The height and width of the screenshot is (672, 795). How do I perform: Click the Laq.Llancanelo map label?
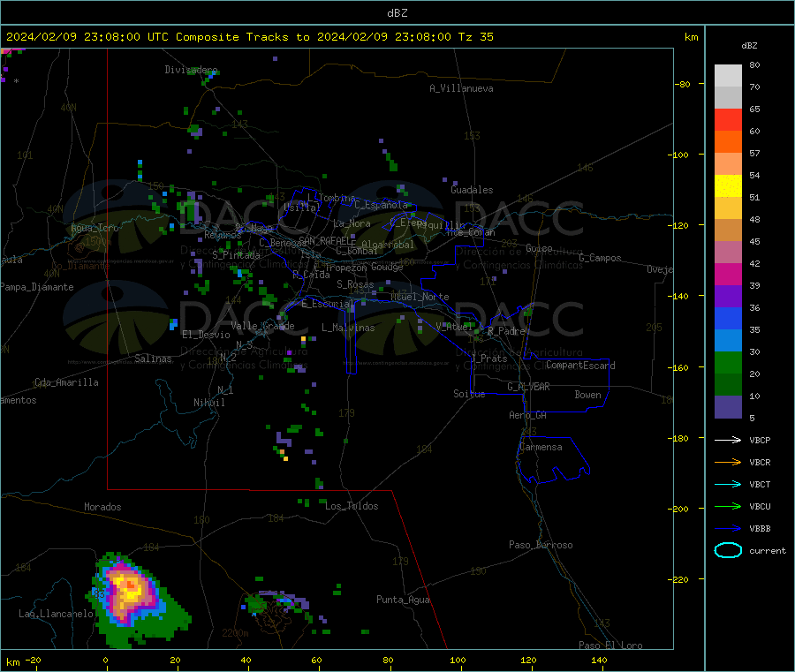(x=56, y=614)
